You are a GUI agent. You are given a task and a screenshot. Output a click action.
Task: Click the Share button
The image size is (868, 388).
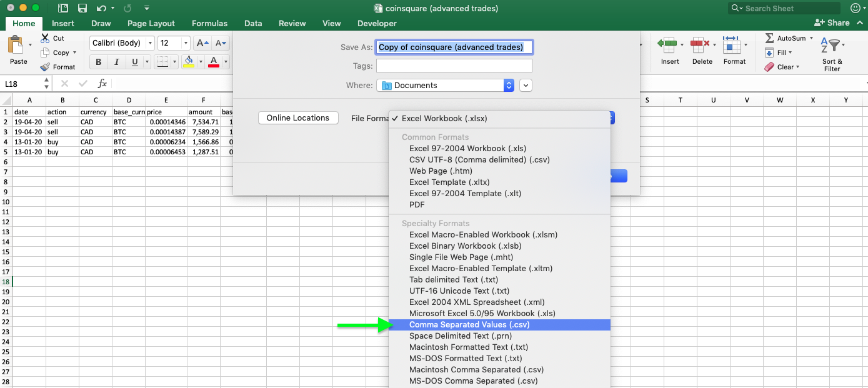tap(832, 22)
